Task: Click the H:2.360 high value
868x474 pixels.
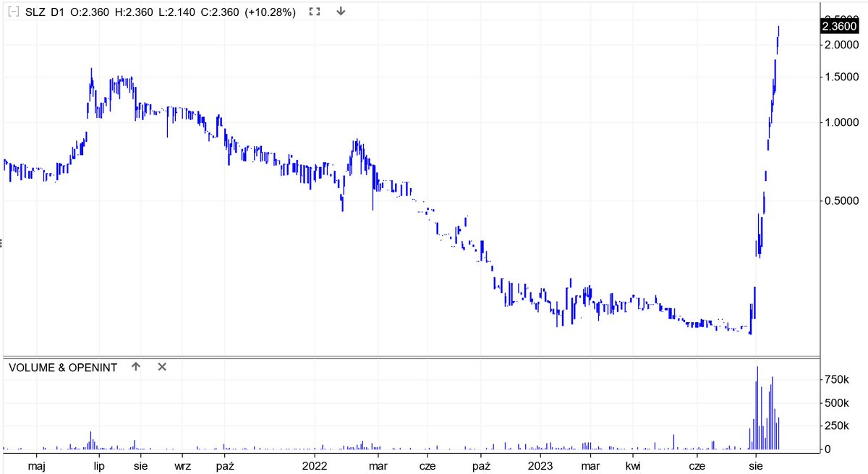Action: (132, 12)
